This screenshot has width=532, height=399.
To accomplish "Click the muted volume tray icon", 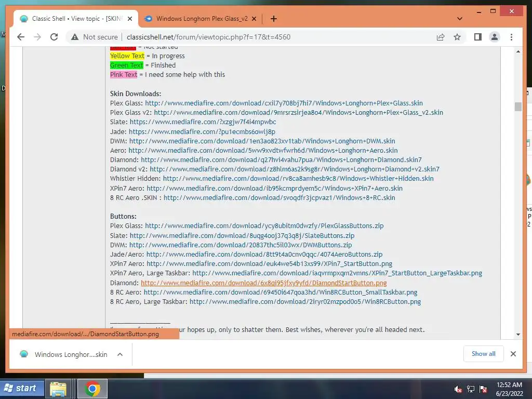I will [x=458, y=389].
